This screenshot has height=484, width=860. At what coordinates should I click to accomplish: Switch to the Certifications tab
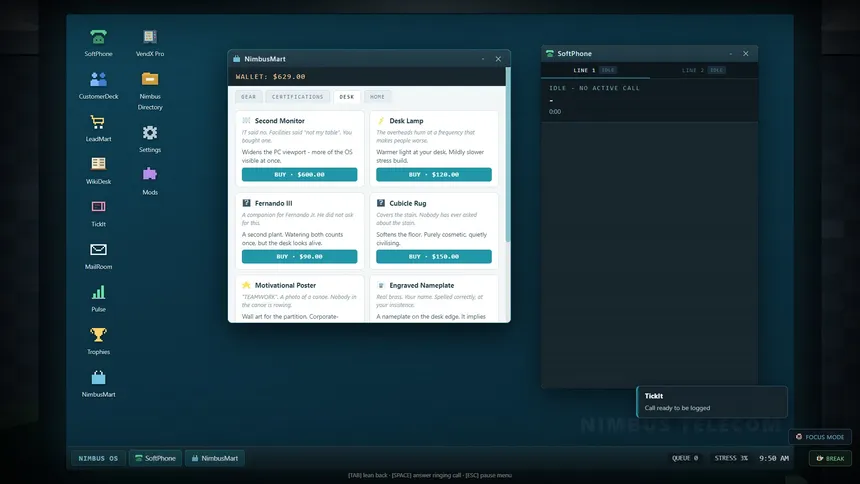click(x=297, y=97)
